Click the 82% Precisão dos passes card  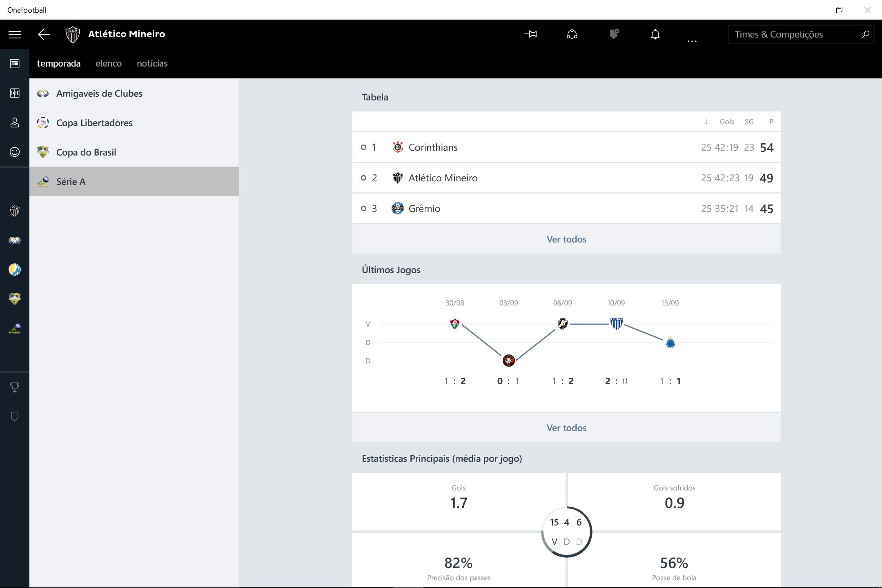pyautogui.click(x=459, y=560)
